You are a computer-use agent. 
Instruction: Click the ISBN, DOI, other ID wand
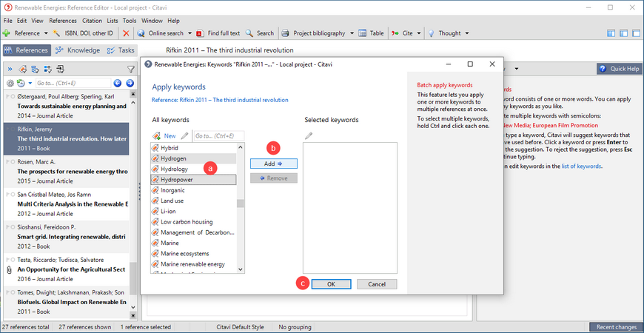coord(56,33)
